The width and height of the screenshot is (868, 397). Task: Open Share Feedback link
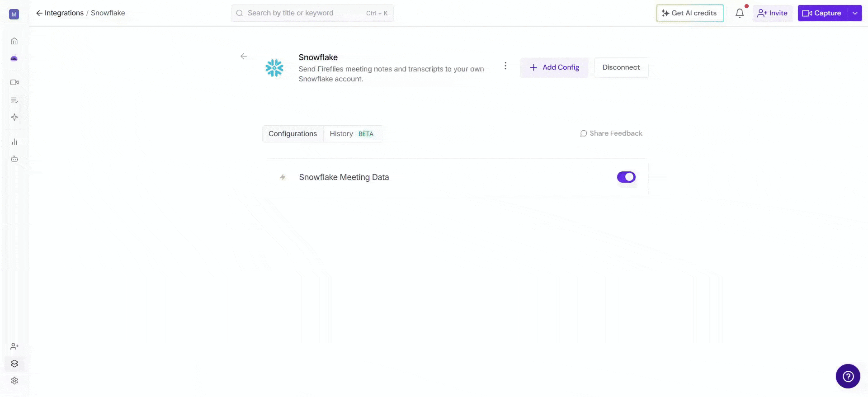coord(611,133)
